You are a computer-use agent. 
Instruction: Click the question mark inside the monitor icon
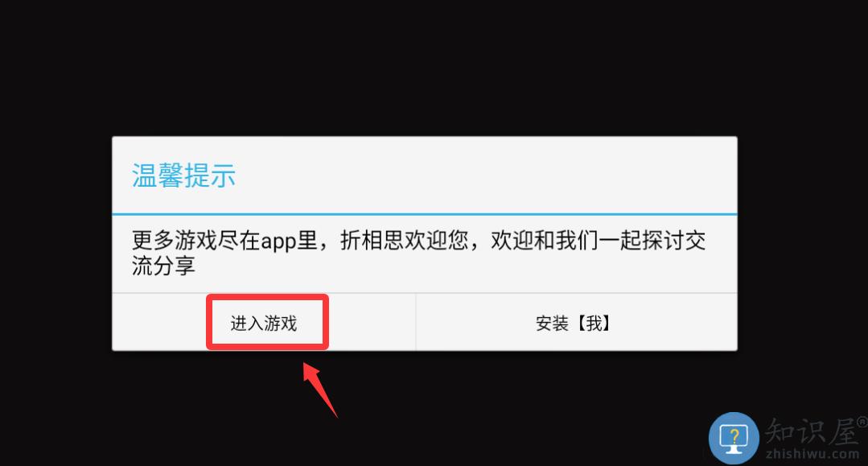734,435
